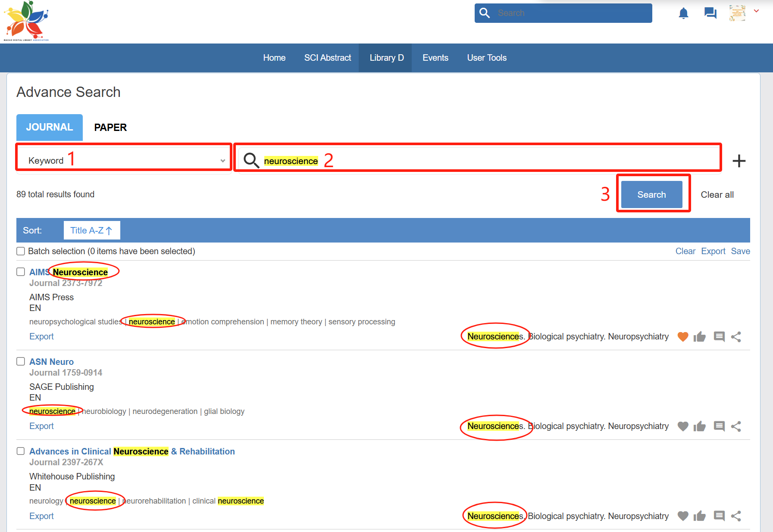Open the SCI Abstract menu item

point(327,58)
